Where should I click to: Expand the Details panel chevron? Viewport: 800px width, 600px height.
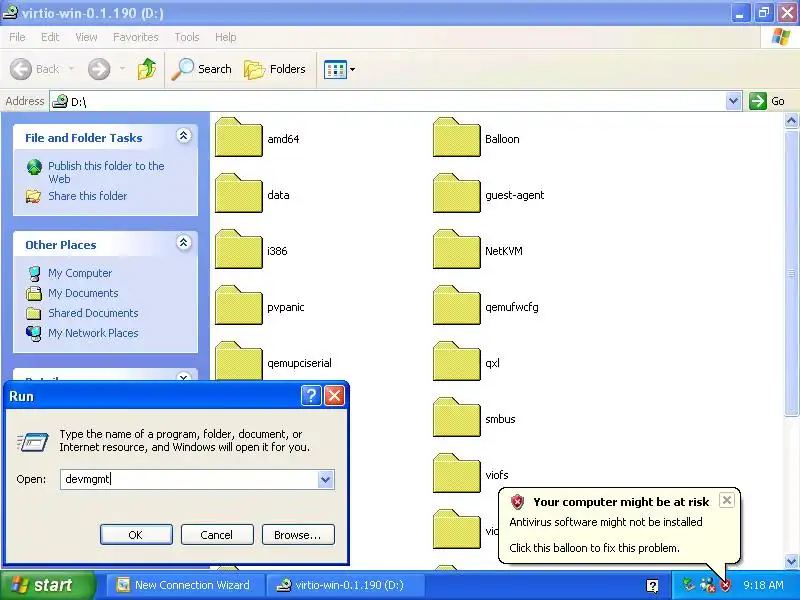tap(184, 377)
